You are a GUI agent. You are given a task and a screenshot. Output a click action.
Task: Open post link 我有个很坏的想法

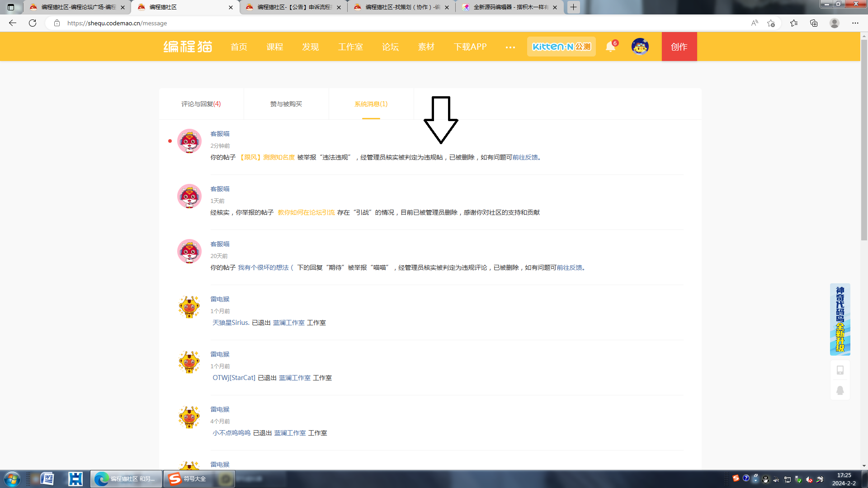point(266,267)
